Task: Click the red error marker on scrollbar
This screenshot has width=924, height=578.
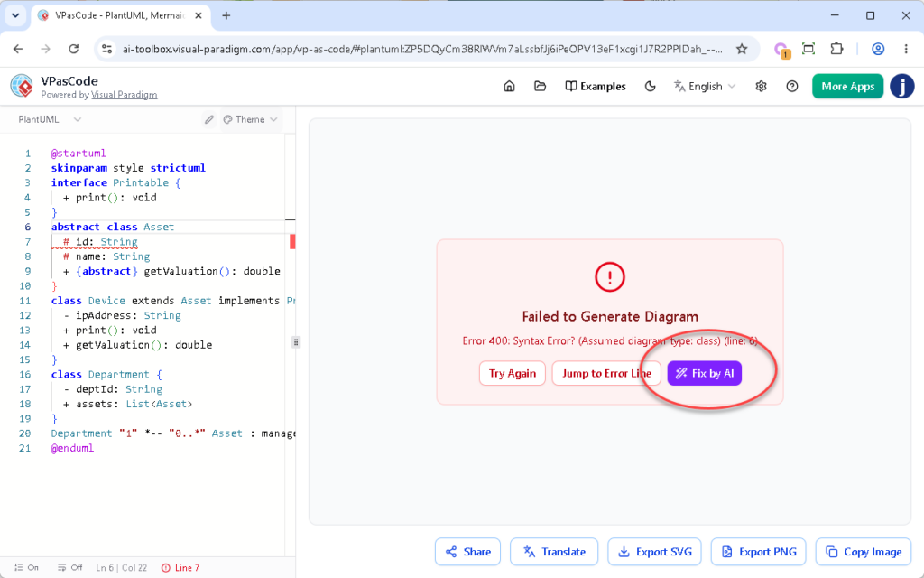Action: point(292,242)
